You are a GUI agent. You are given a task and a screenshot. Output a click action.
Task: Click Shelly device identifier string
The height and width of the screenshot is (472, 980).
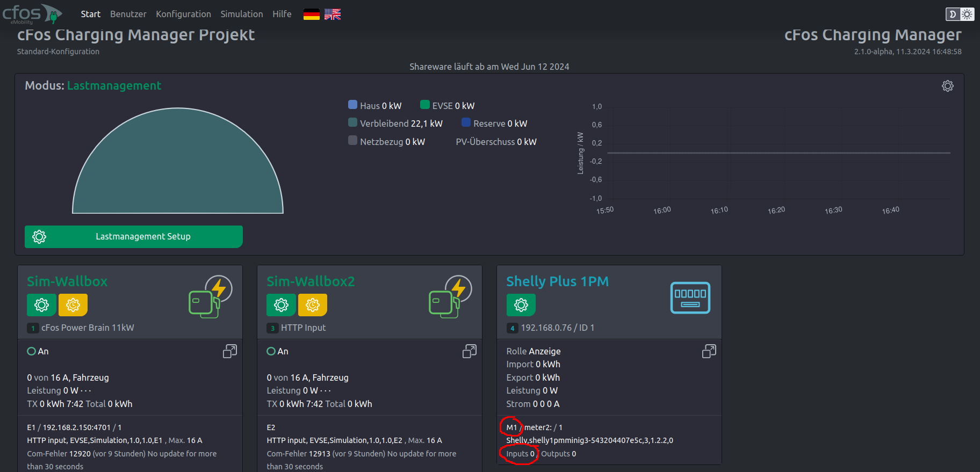tap(589, 440)
